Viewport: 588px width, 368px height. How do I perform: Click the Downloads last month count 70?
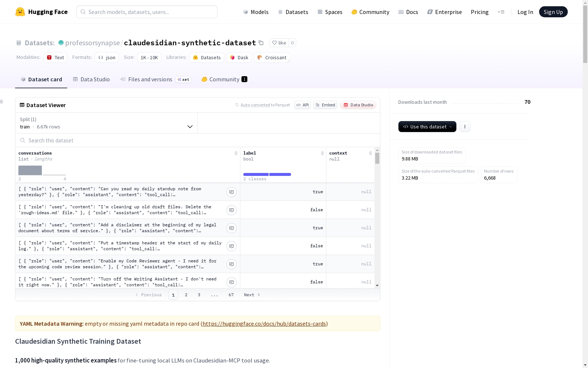[x=527, y=102]
